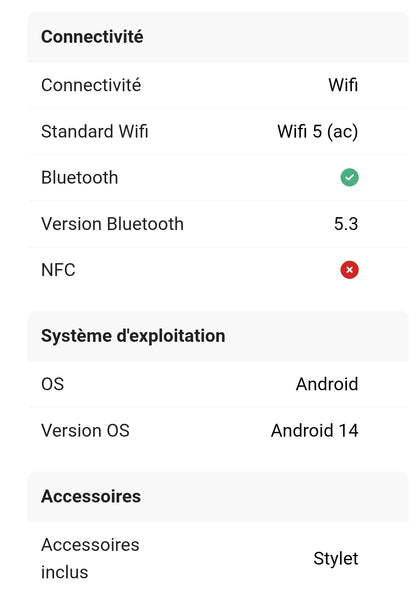Select the Wifi 5 (ac) value
Image resolution: width=416 pixels, height=607 pixels.
[318, 132]
